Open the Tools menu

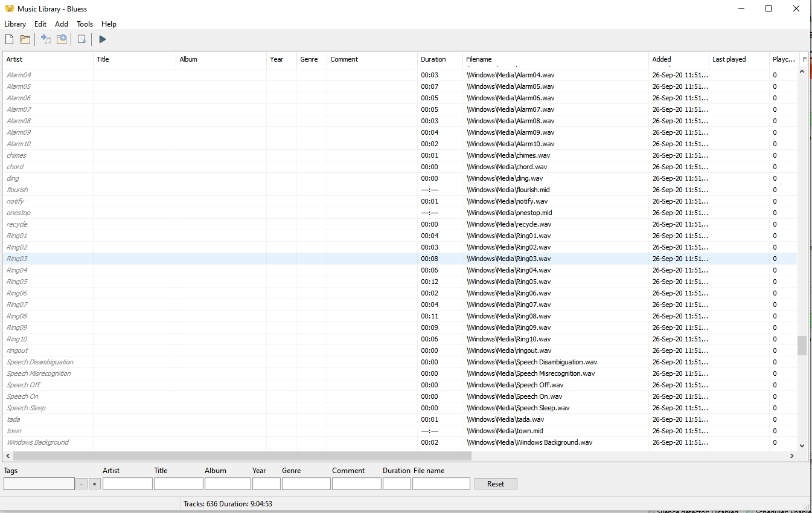[x=85, y=24]
